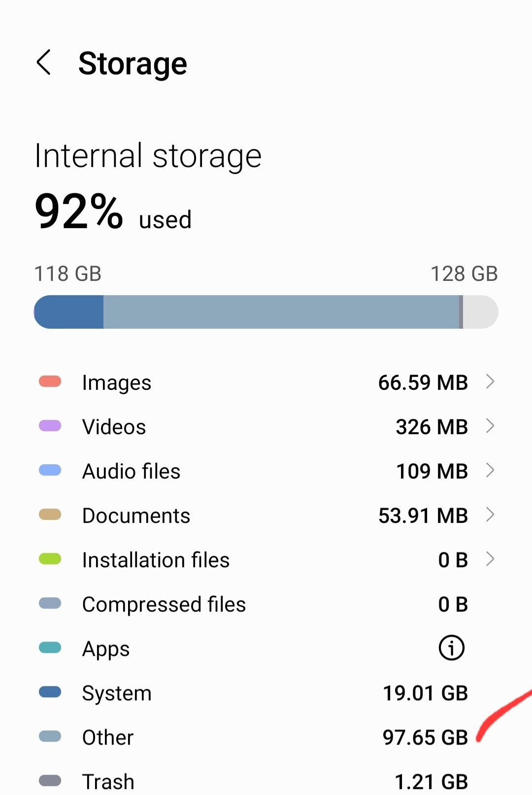Image resolution: width=532 pixels, height=795 pixels.
Task: Click the blue Audio files color indicator
Action: (50, 470)
